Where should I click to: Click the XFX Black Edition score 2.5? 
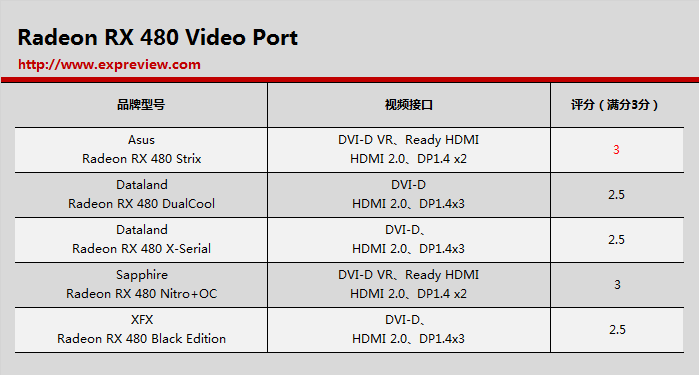click(617, 330)
